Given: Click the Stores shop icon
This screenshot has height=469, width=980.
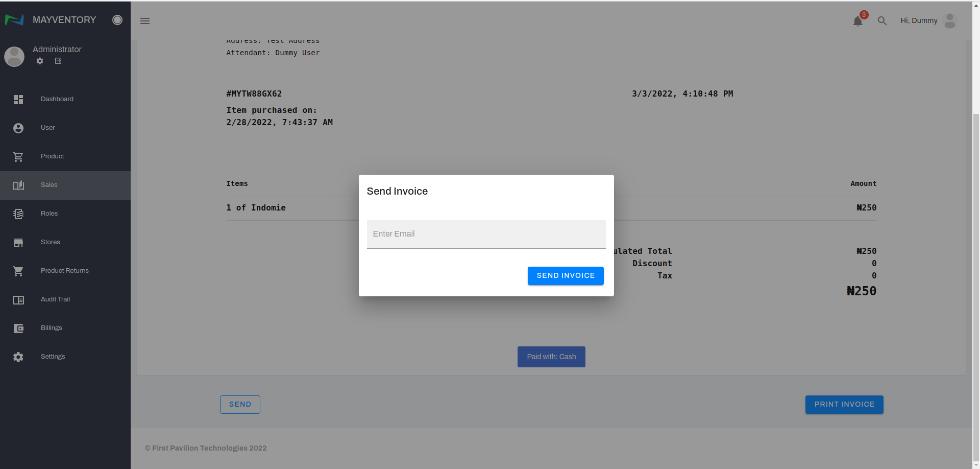Looking at the screenshot, I should 18,243.
